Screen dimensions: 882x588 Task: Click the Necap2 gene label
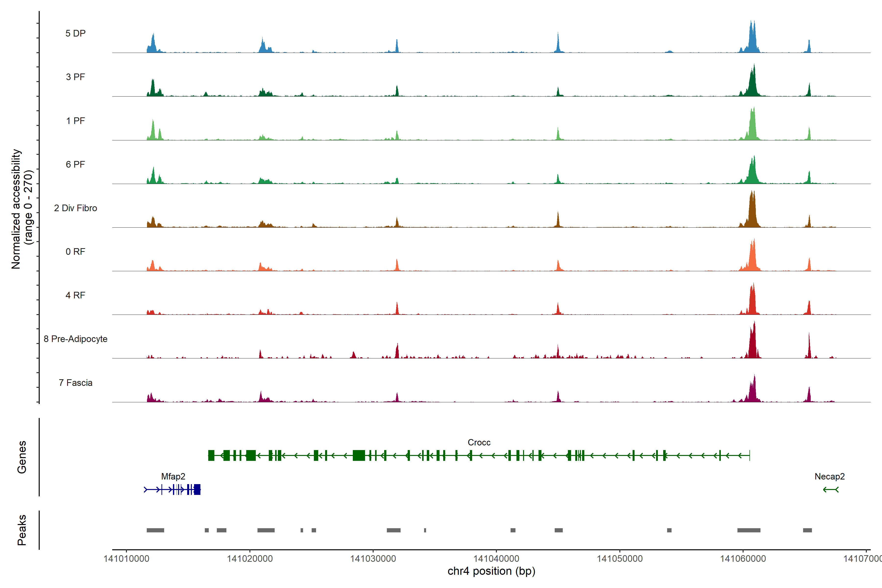click(x=830, y=477)
